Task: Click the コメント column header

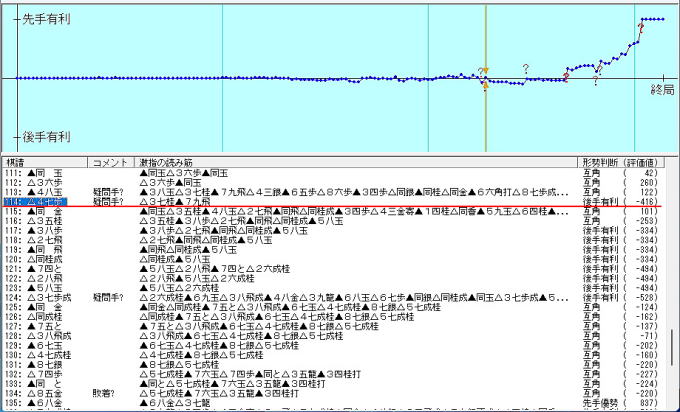Action: (111, 162)
